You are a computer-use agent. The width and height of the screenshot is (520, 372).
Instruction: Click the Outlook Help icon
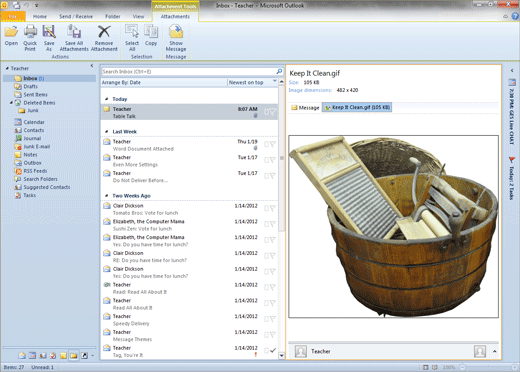click(x=515, y=16)
